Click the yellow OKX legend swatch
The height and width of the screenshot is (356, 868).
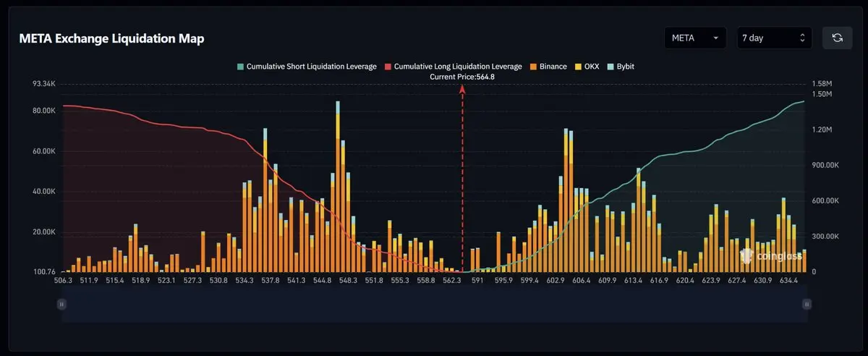(x=578, y=66)
